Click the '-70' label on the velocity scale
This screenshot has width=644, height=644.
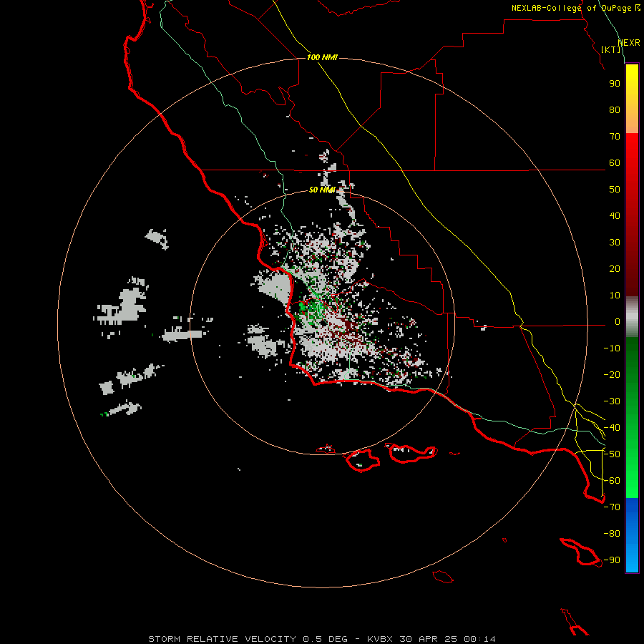(612, 507)
